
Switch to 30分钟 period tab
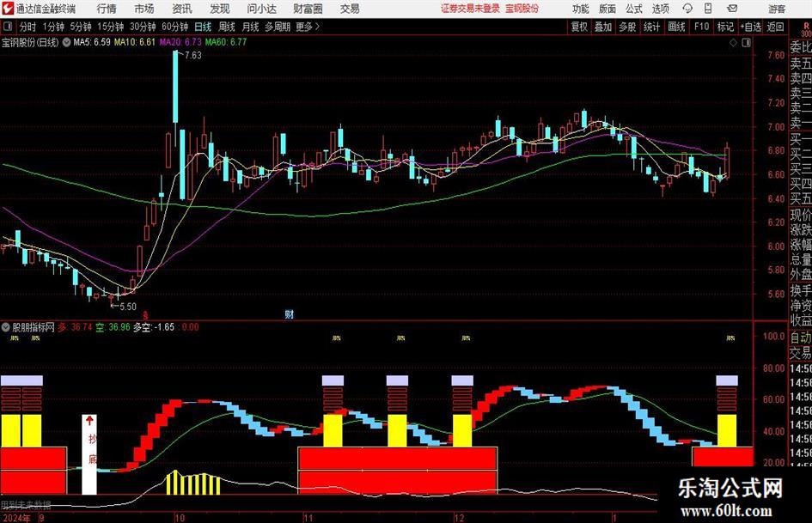pyautogui.click(x=143, y=27)
